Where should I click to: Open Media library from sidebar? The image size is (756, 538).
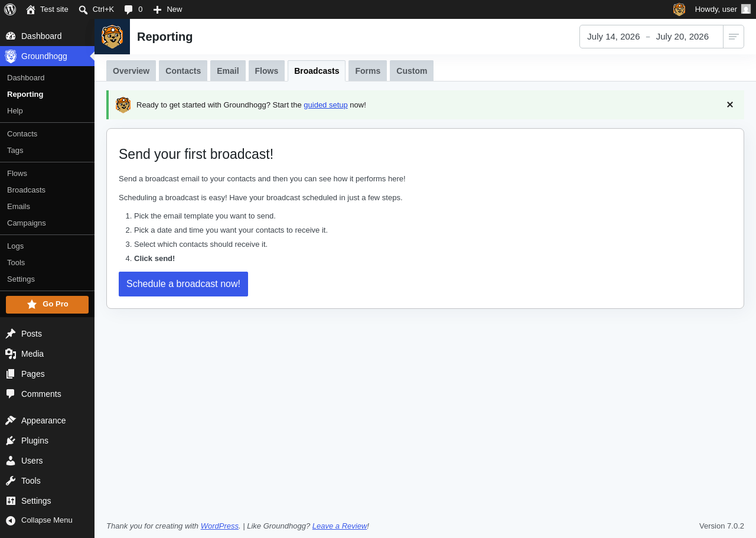click(x=47, y=354)
